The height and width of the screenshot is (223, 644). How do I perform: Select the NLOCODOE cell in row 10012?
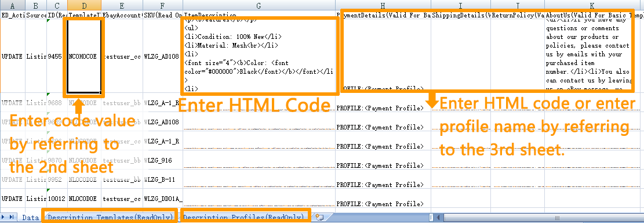[84, 198]
